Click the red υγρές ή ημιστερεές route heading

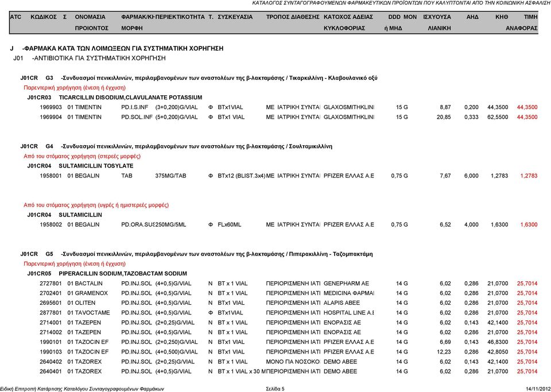(x=96, y=205)
